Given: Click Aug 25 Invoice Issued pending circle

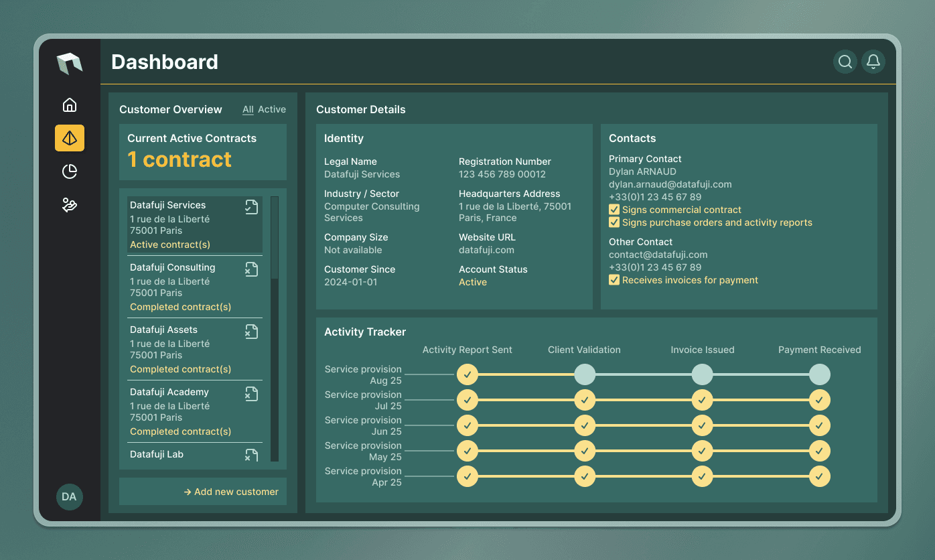Looking at the screenshot, I should pyautogui.click(x=702, y=374).
